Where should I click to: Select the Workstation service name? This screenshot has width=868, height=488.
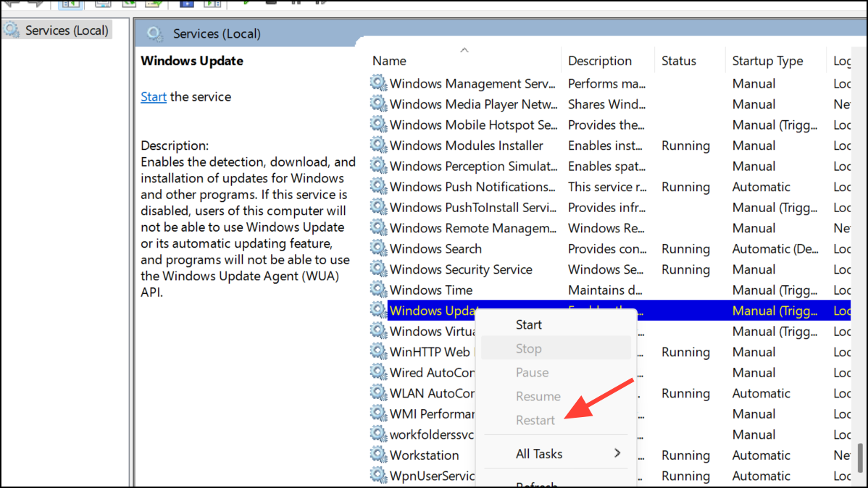pyautogui.click(x=424, y=455)
